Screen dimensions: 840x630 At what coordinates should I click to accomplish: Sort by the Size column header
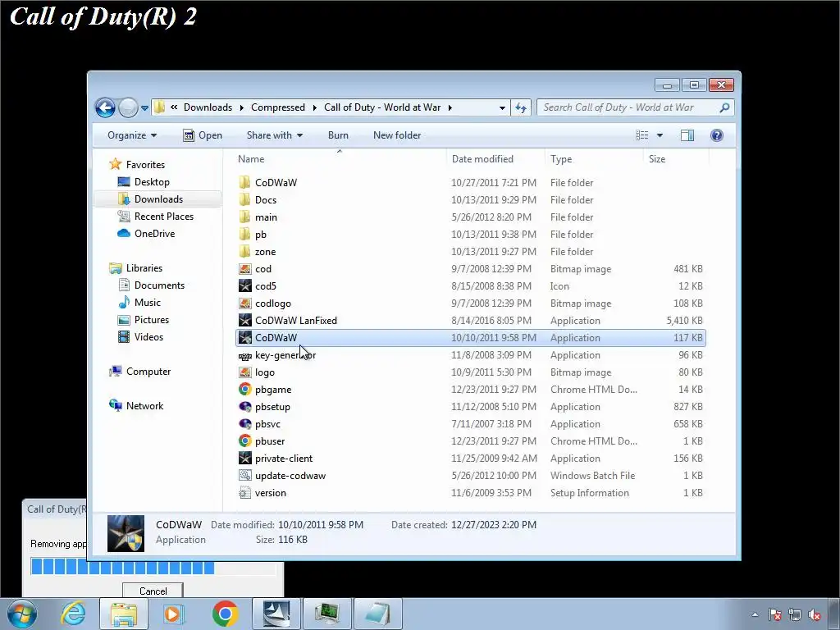(x=676, y=159)
